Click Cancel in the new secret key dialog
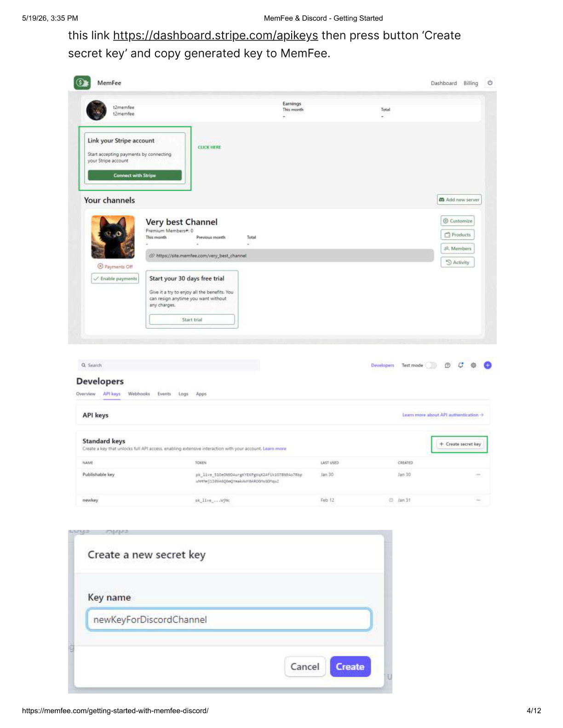 click(305, 666)
